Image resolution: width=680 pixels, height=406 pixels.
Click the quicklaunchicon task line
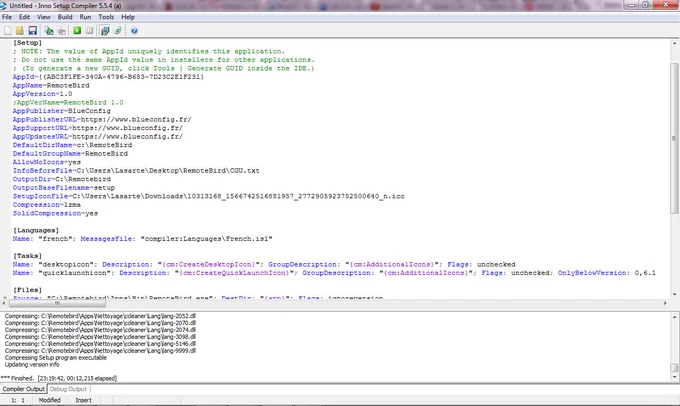coord(334,273)
